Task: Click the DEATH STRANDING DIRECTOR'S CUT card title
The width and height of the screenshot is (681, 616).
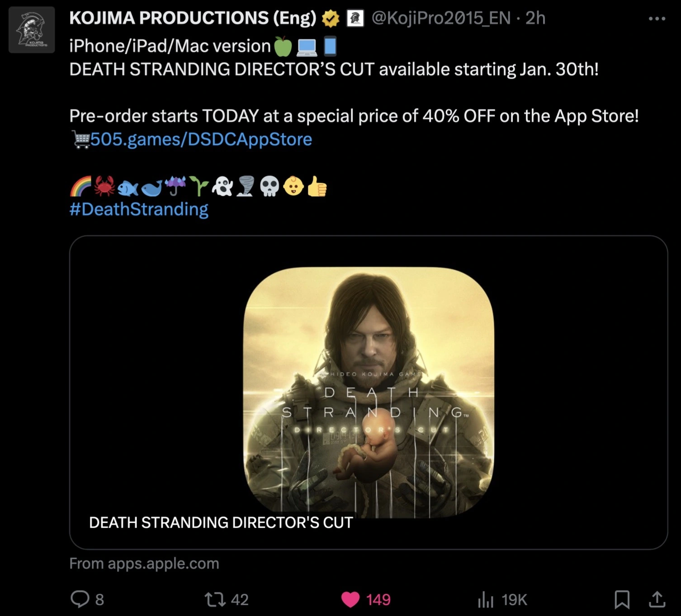Action: [x=221, y=522]
